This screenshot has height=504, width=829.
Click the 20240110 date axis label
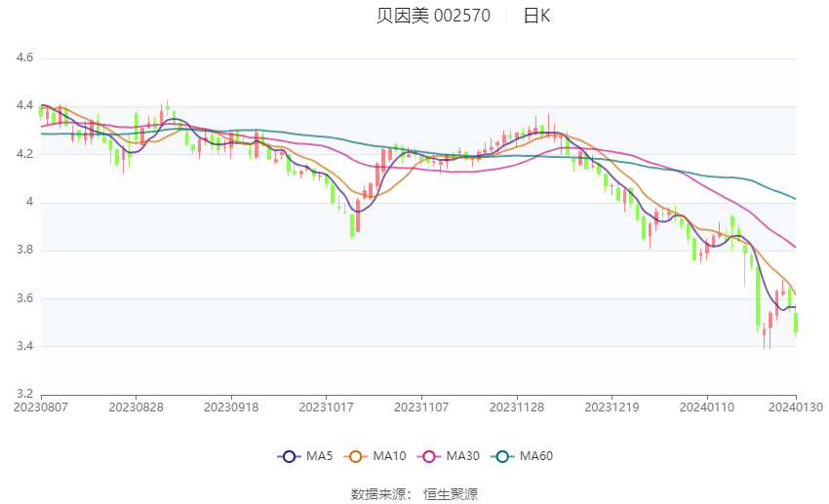(707, 407)
